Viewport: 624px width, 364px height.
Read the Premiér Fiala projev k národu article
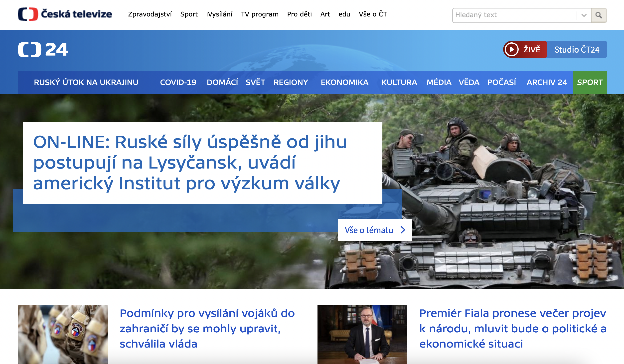tap(513, 329)
